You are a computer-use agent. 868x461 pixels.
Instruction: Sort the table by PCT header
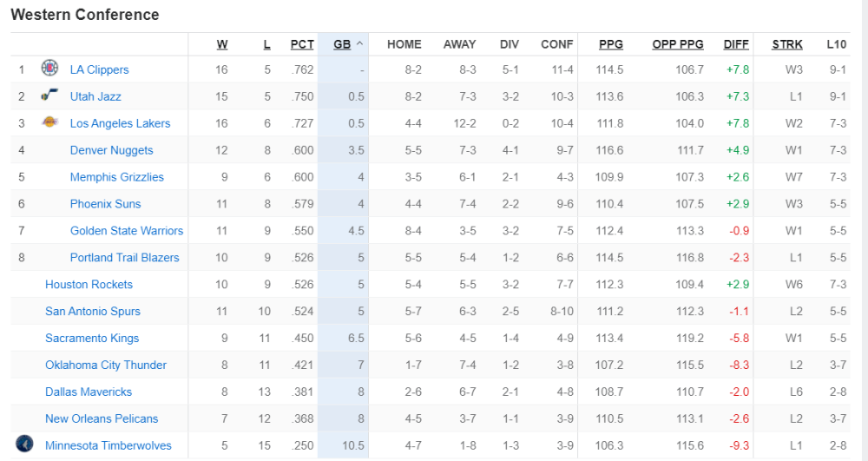(x=302, y=44)
